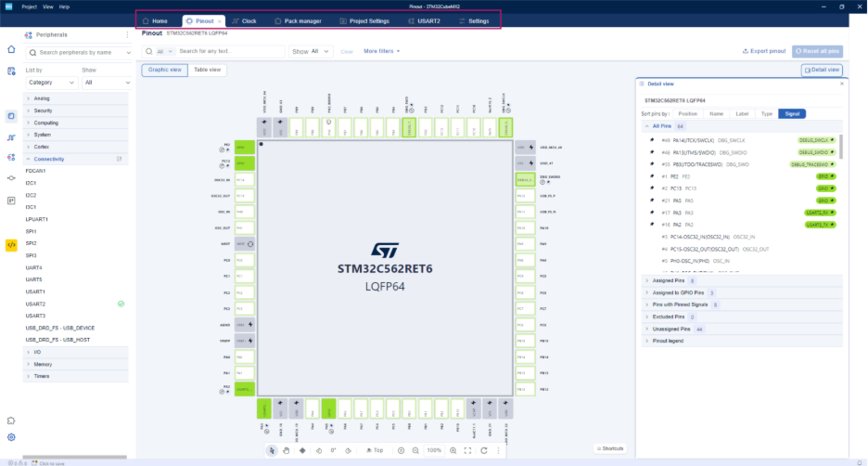
Task: Switch to the Clock tab
Action: point(244,21)
